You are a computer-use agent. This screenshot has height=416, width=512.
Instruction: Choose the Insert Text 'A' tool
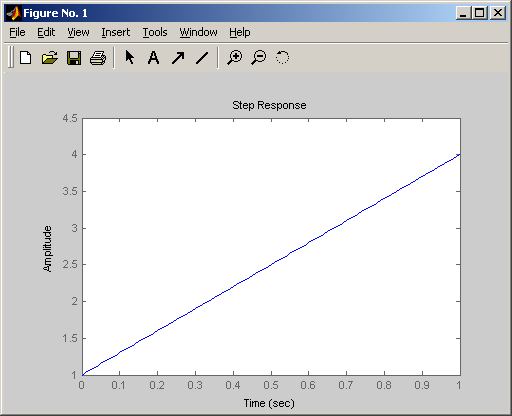153,58
